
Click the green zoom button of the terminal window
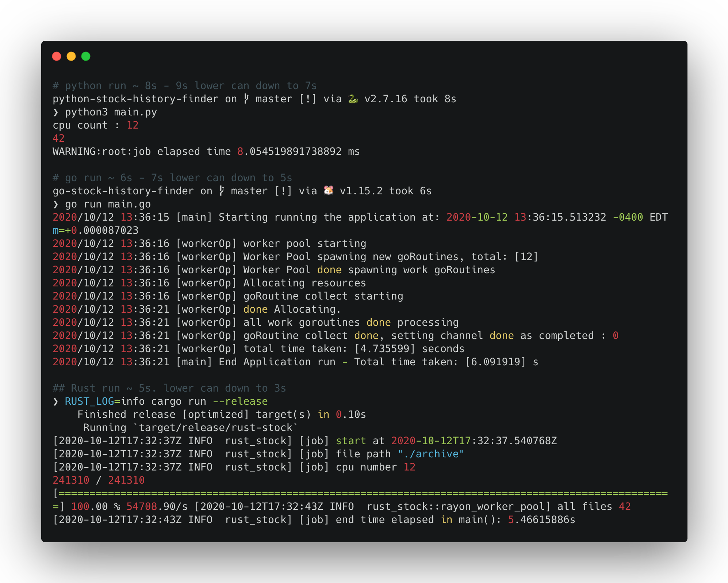click(86, 56)
